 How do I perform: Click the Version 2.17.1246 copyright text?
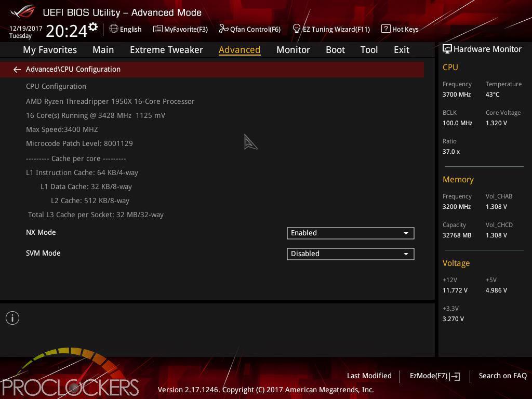tap(265, 390)
